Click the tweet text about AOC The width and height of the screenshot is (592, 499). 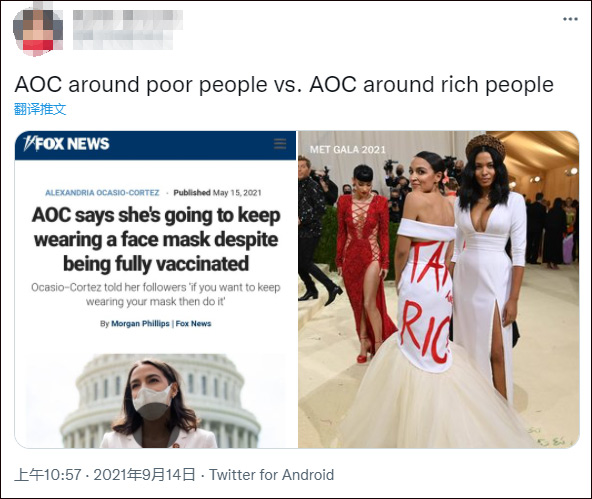click(284, 84)
